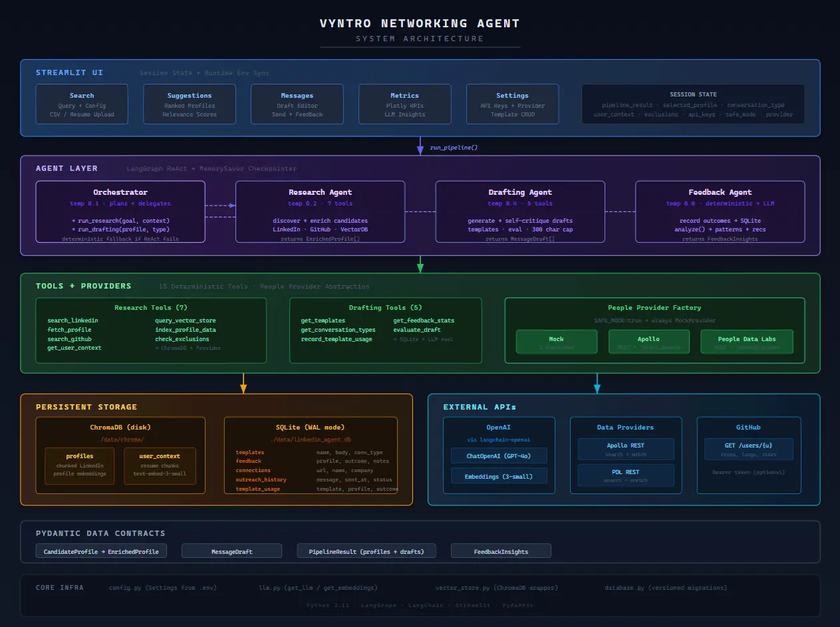Image resolution: width=840 pixels, height=627 pixels.
Task: Click the profiles collection in ChromaDB
Action: [x=80, y=465]
